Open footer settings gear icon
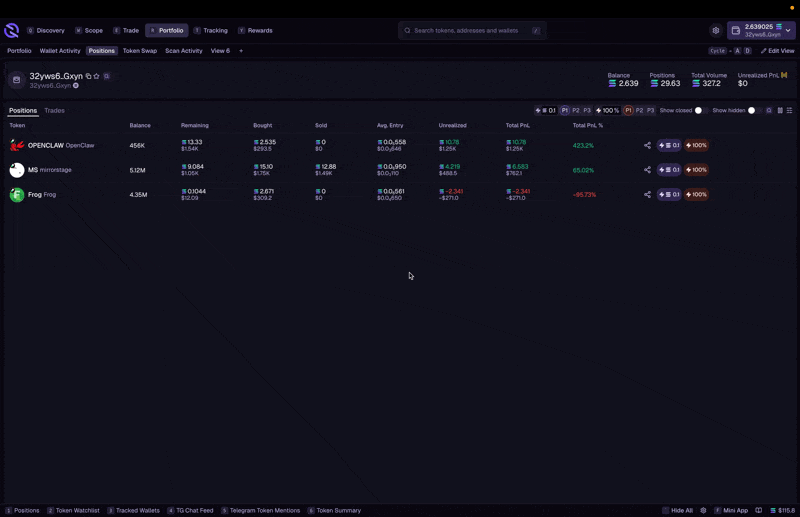 coord(703,510)
